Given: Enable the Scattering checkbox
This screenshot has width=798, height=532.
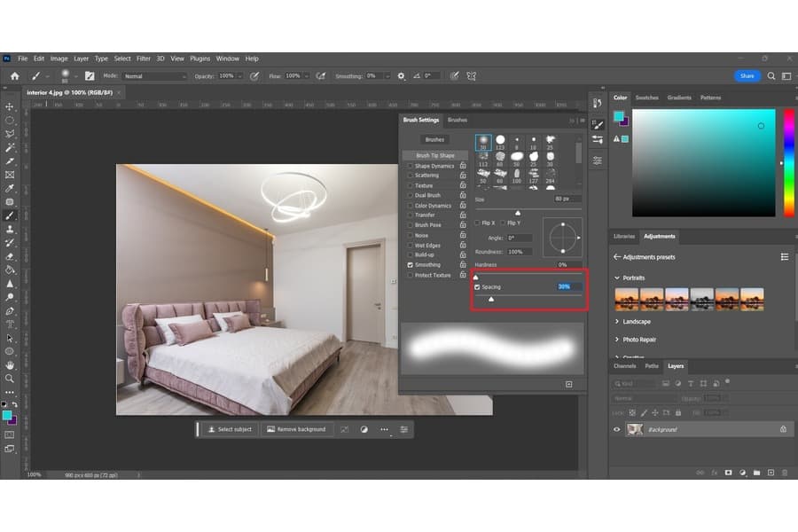Looking at the screenshot, I should coord(411,176).
